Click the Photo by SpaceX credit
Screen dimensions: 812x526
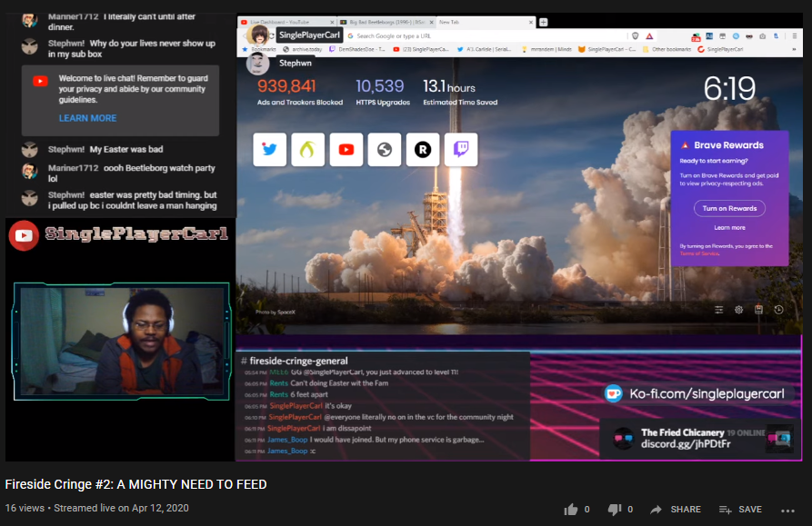coord(275,312)
